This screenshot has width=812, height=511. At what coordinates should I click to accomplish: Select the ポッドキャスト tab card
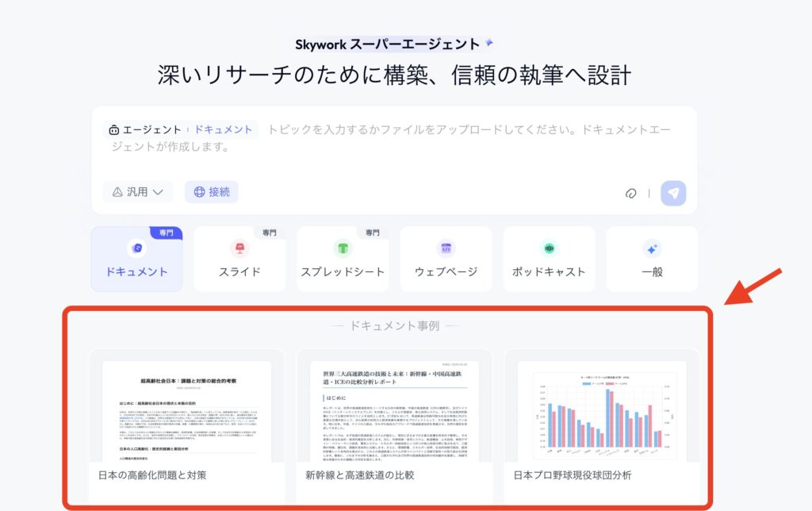[x=549, y=259]
